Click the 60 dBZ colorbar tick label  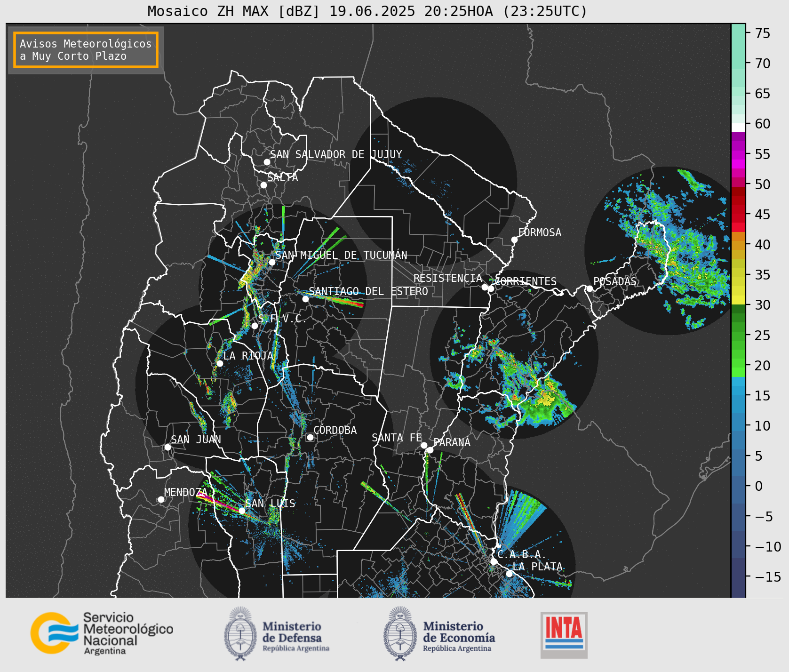click(763, 124)
